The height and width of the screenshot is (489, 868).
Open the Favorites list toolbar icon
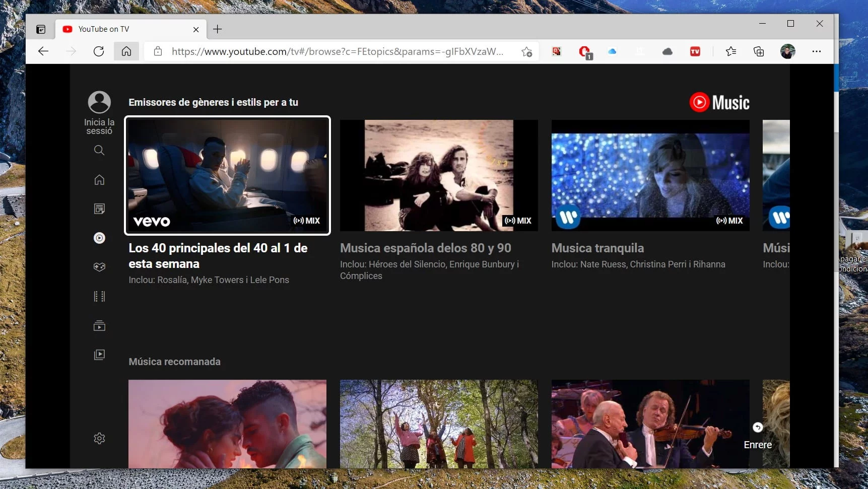(x=731, y=51)
